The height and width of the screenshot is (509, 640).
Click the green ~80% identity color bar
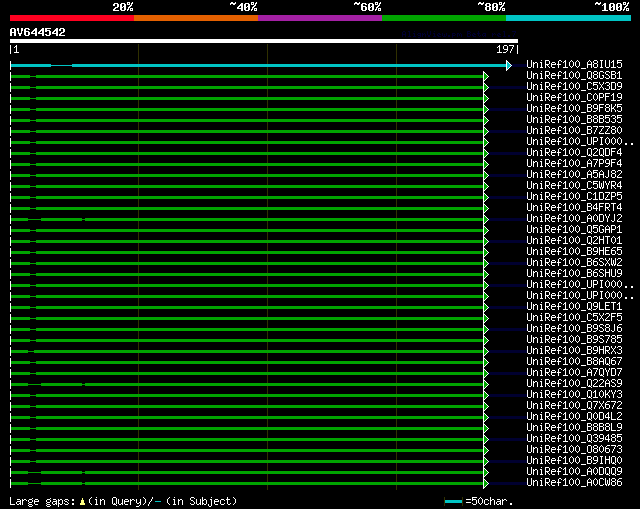(444, 18)
